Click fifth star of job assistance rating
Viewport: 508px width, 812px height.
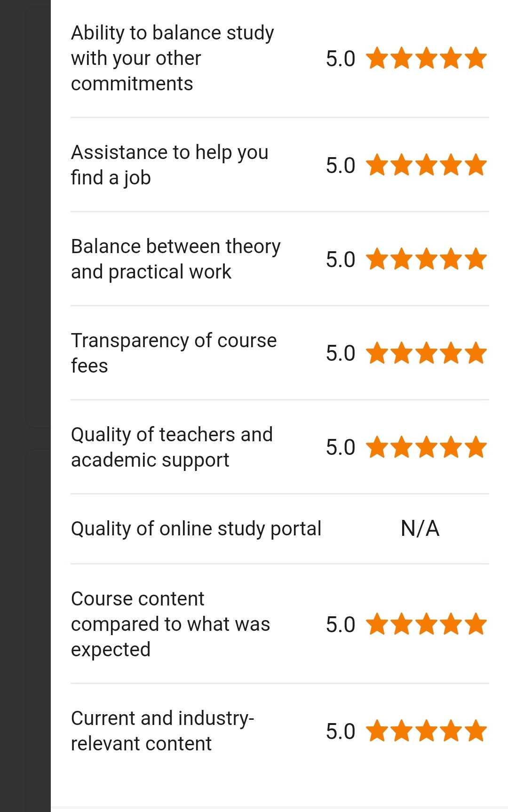(476, 165)
